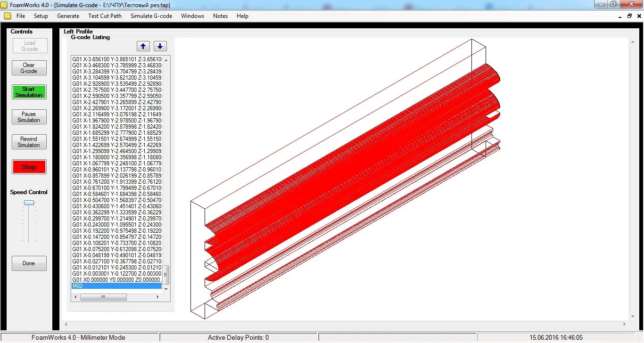Click the FoamWorks title bar application icon
The height and width of the screenshot is (343, 644).
5,5
